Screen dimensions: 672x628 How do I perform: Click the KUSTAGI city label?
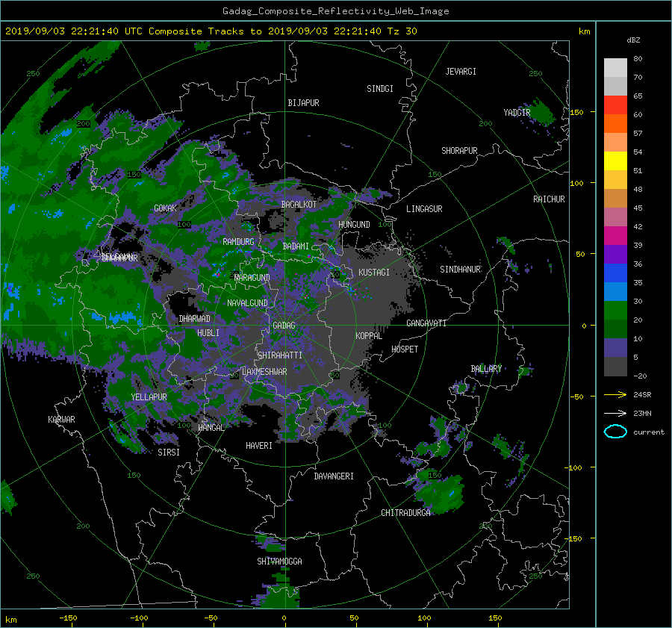[374, 273]
